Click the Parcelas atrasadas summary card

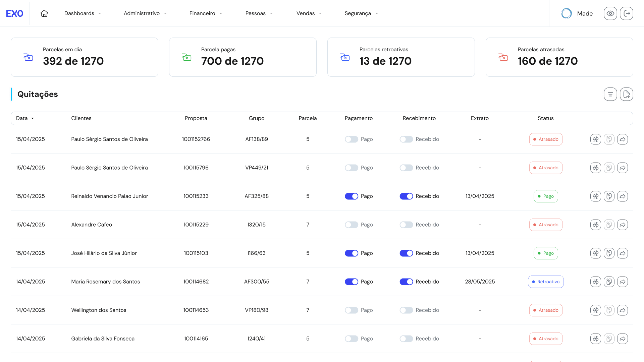(559, 57)
